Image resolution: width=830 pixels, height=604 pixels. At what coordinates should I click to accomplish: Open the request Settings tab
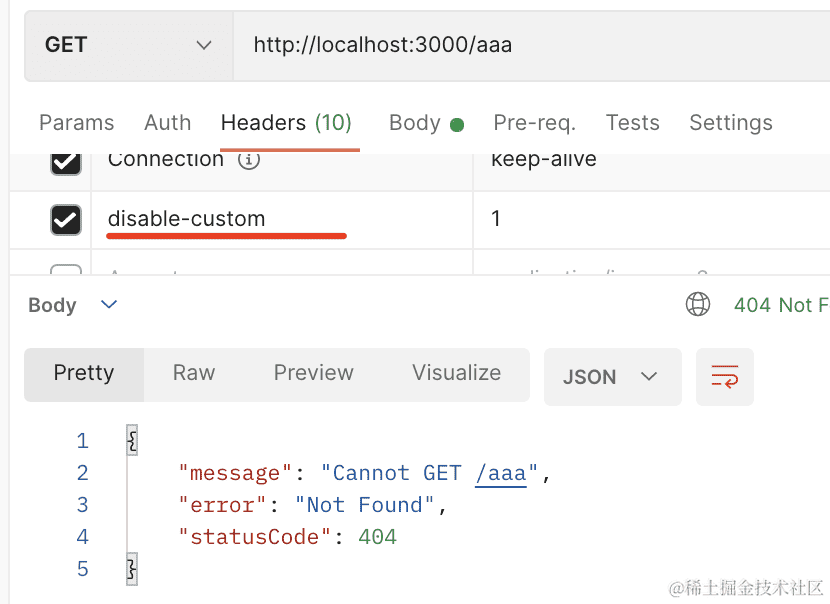(x=730, y=123)
